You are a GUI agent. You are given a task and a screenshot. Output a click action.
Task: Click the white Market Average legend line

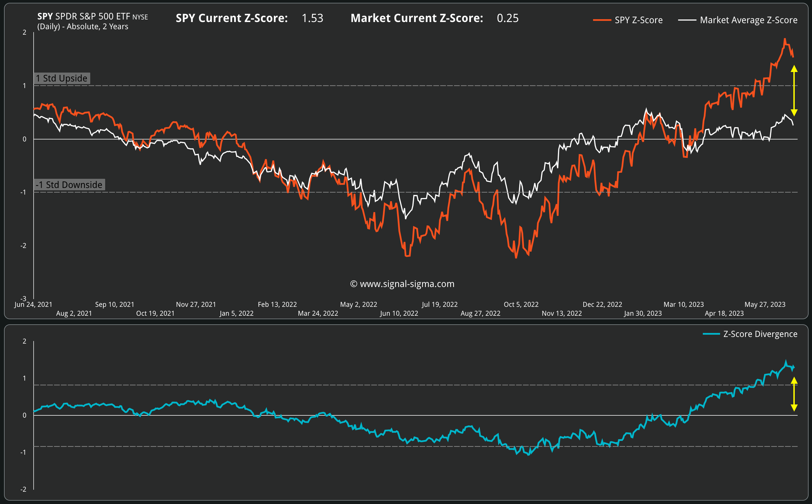click(687, 20)
